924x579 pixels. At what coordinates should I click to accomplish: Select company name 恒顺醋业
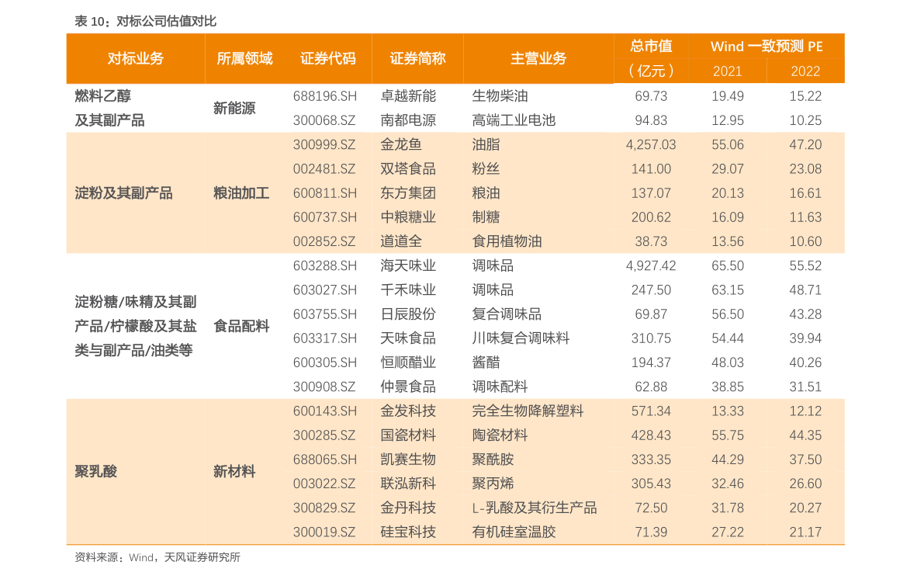(408, 362)
